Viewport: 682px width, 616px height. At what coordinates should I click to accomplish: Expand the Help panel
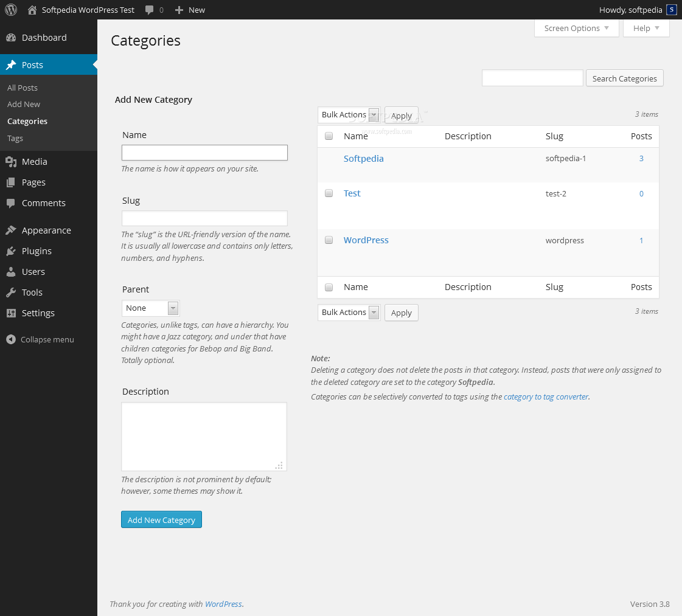tap(646, 28)
